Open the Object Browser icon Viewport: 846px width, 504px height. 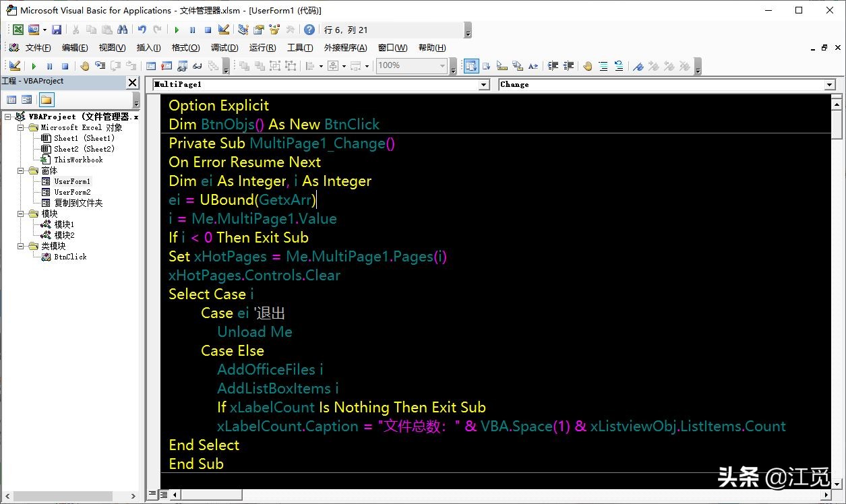(x=274, y=30)
